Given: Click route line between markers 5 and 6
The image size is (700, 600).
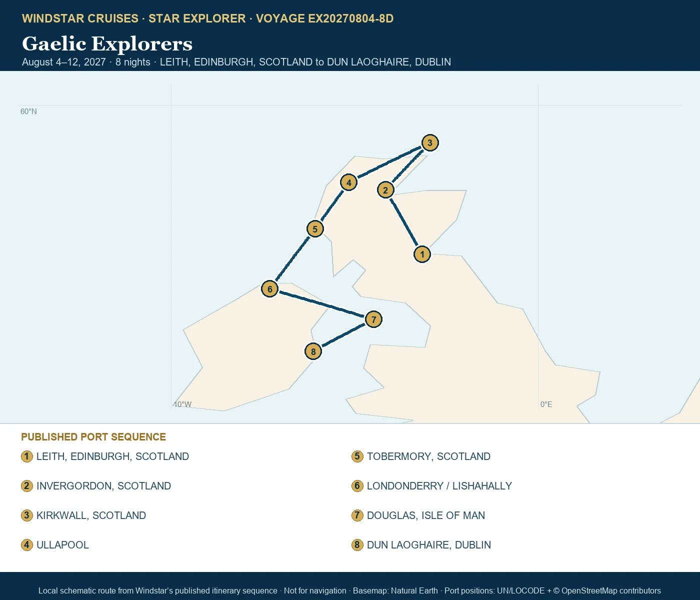Looking at the screenshot, I should tap(292, 258).
